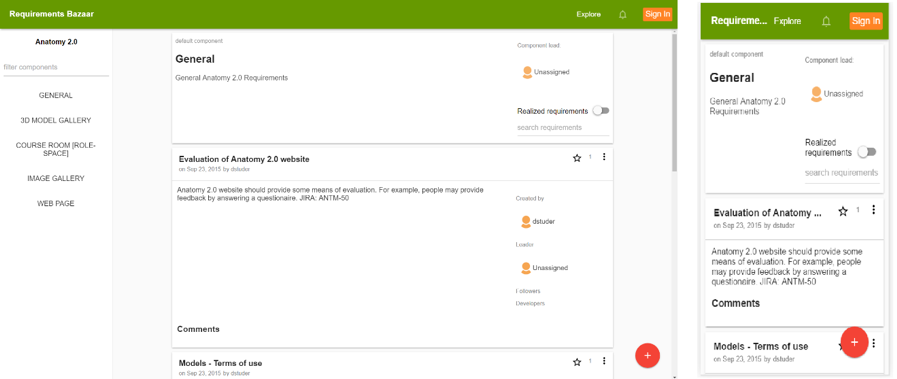Select GENERAL component in sidebar
Image resolution: width=897 pixels, height=379 pixels.
point(55,95)
